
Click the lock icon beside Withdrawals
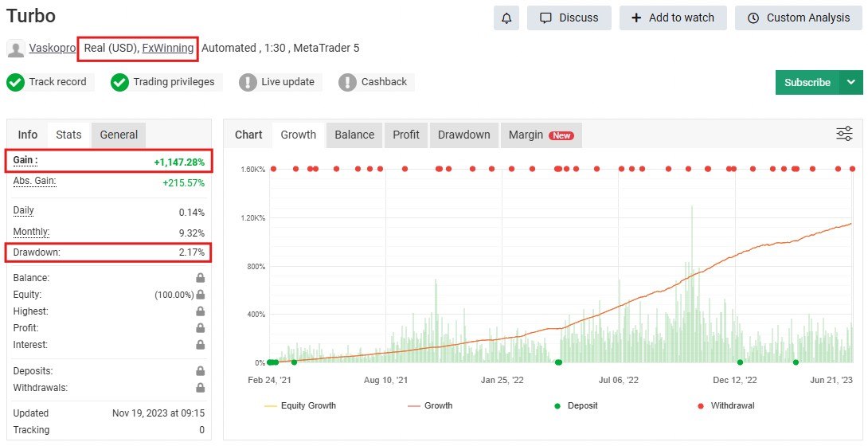(x=200, y=388)
